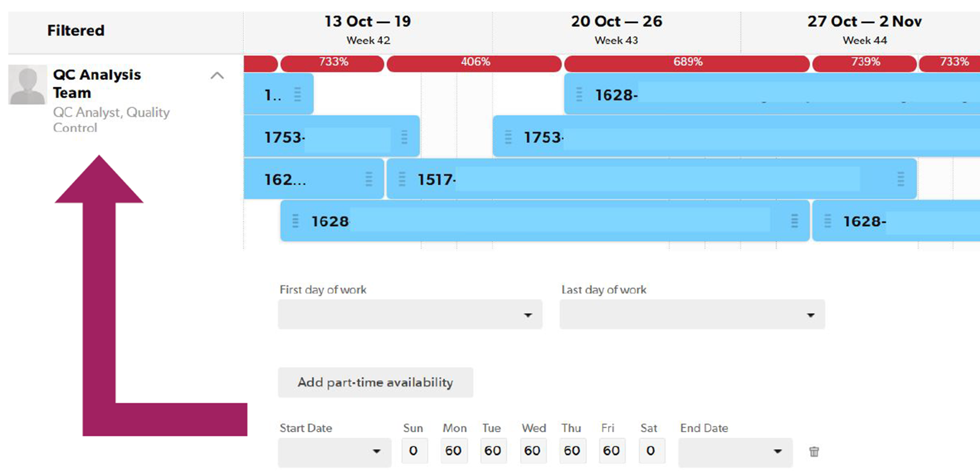Viewport: 980px width, 471px height.
Task: Click the Filtered header label
Action: [x=76, y=30]
